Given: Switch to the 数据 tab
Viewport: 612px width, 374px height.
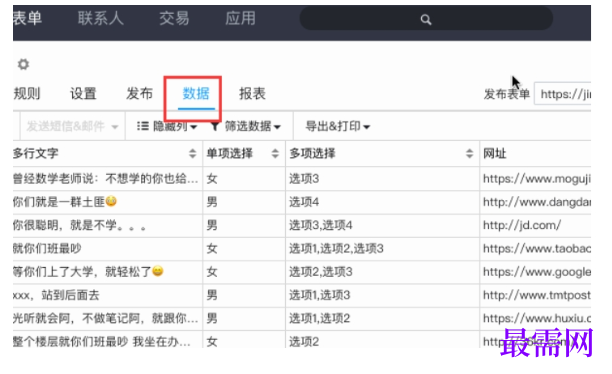Looking at the screenshot, I should pyautogui.click(x=196, y=94).
